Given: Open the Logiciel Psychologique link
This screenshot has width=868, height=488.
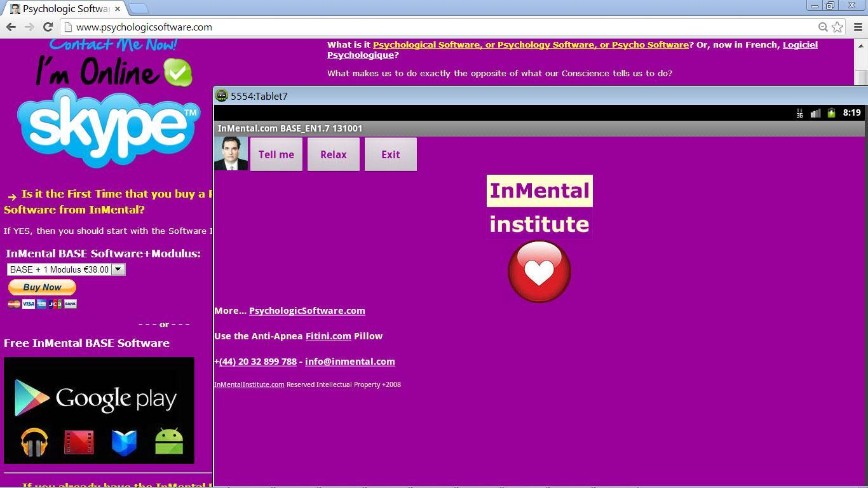Looking at the screenshot, I should pos(573,50).
